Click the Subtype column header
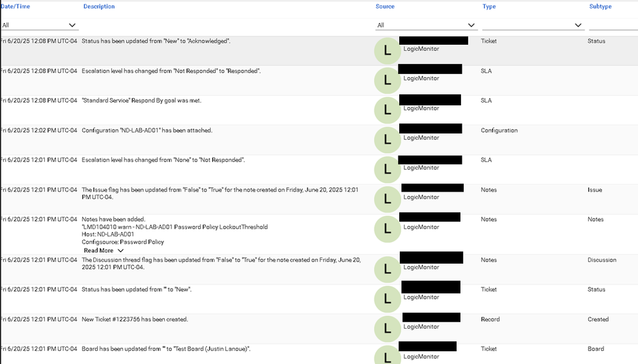The image size is (638, 364). tap(600, 6)
